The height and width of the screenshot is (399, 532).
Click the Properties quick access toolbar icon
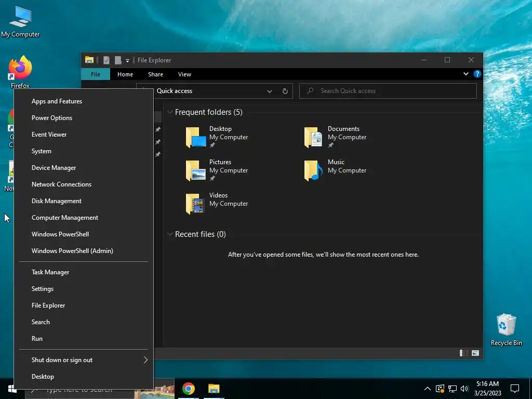[x=107, y=60]
